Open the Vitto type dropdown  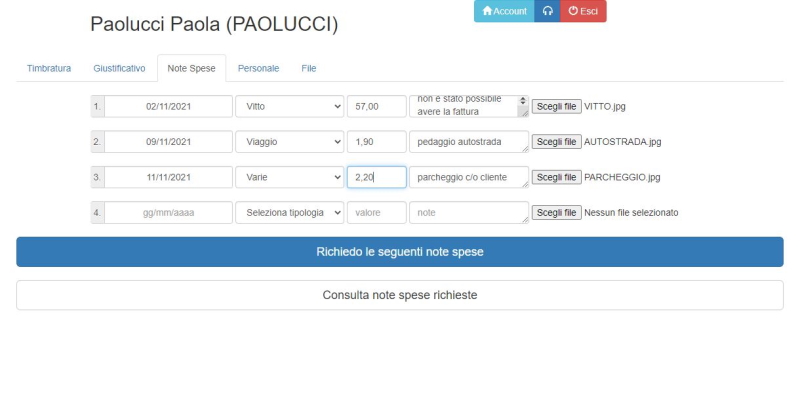(x=289, y=107)
